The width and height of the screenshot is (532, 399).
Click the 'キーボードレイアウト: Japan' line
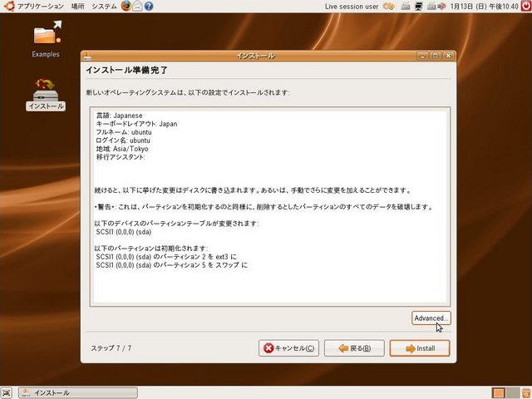point(136,124)
